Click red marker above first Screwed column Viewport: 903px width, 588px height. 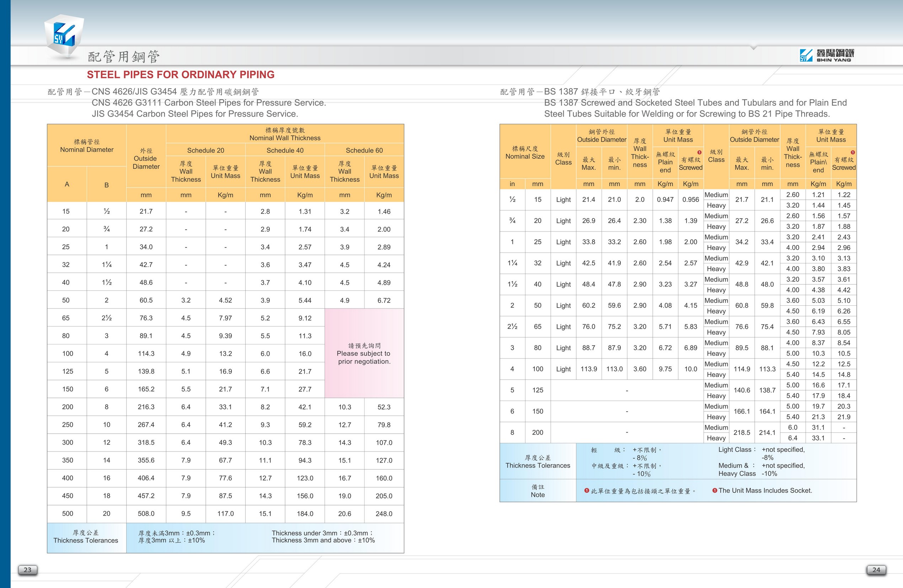699,153
